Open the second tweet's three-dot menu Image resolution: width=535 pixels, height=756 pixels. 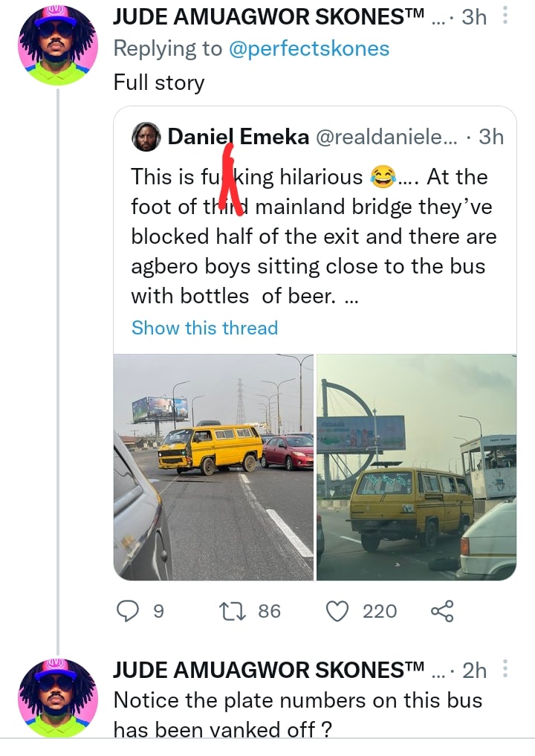(x=506, y=670)
